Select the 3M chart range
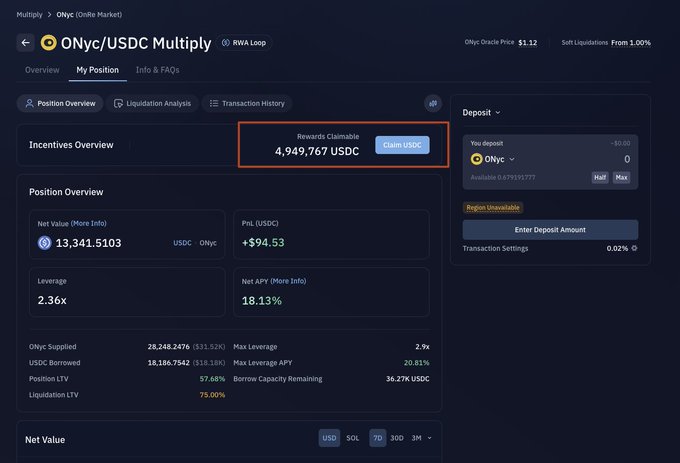Screen dimensions: 680x463 [x=416, y=438]
